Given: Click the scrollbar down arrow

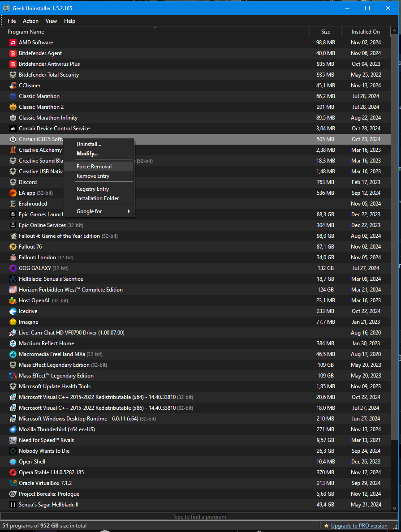Looking at the screenshot, I should 394,508.
